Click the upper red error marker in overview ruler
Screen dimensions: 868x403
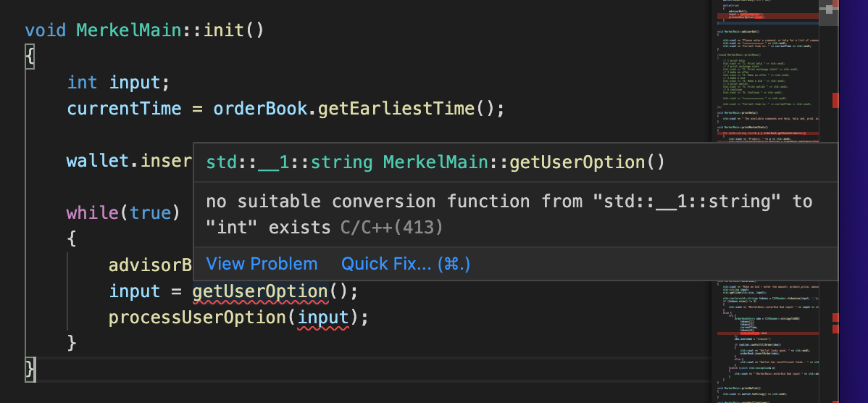835,100
